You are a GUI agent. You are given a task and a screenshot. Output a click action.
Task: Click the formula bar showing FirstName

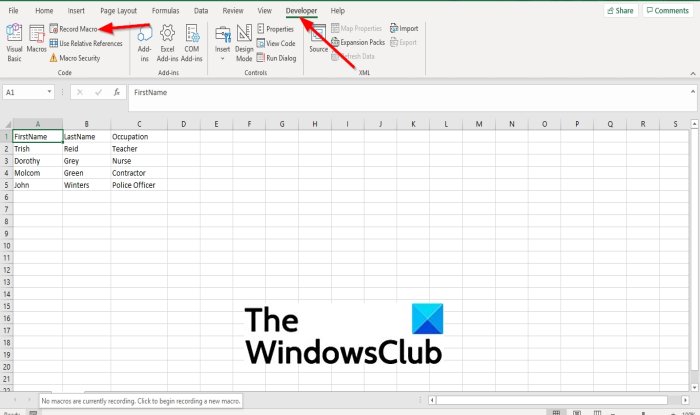click(407, 98)
